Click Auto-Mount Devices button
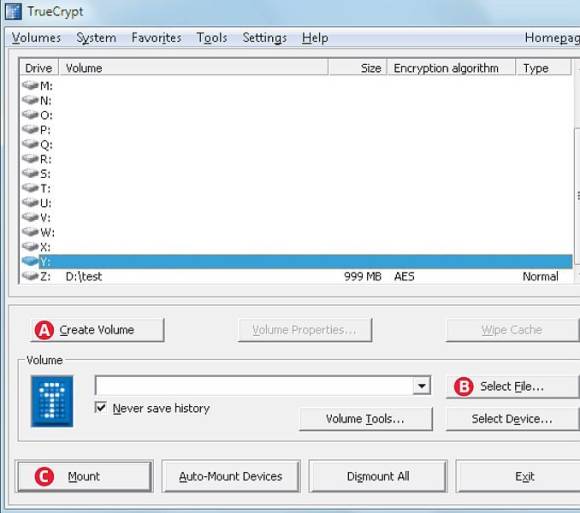The width and height of the screenshot is (580, 513). [x=231, y=476]
